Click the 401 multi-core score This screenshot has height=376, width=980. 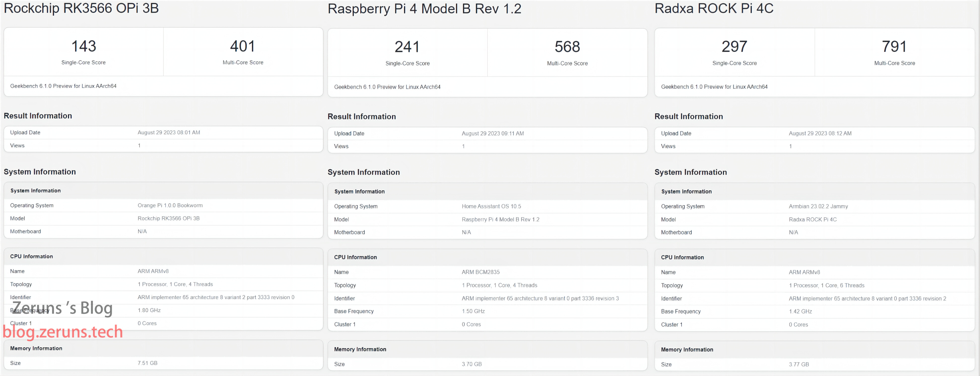tap(243, 46)
